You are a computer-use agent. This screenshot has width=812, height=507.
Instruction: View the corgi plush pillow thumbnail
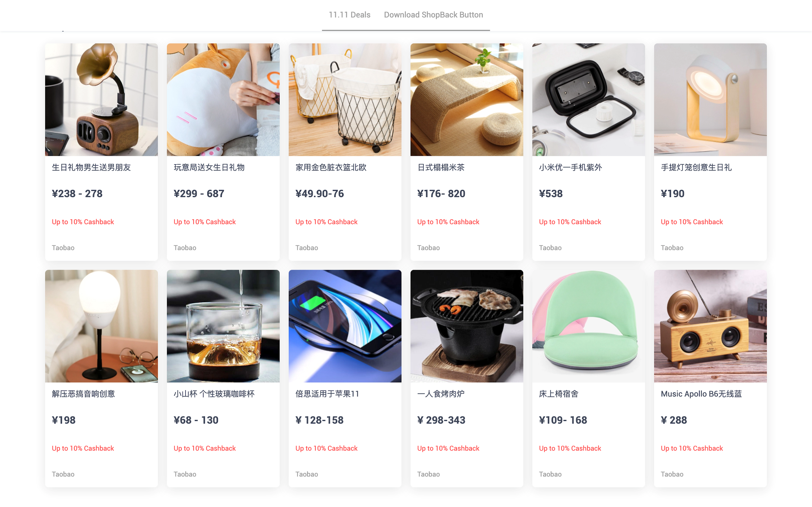point(223,100)
